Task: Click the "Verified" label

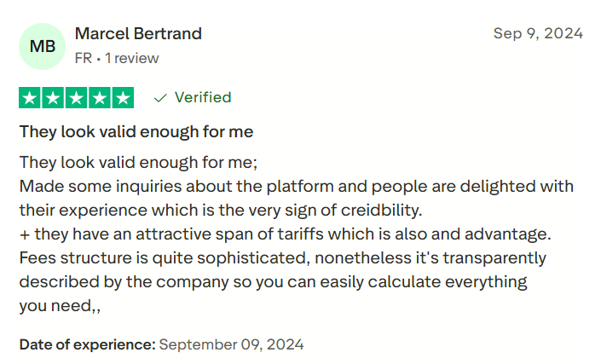Action: tap(203, 98)
